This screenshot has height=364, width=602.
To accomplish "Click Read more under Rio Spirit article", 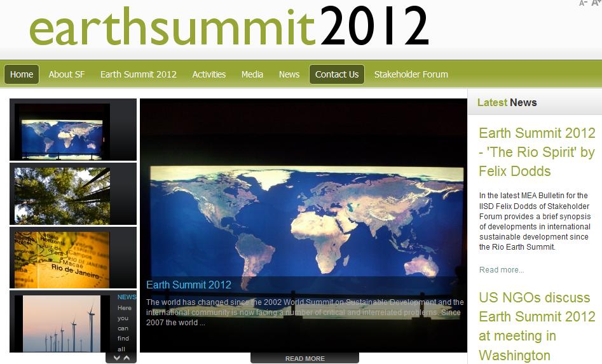I will [x=502, y=269].
